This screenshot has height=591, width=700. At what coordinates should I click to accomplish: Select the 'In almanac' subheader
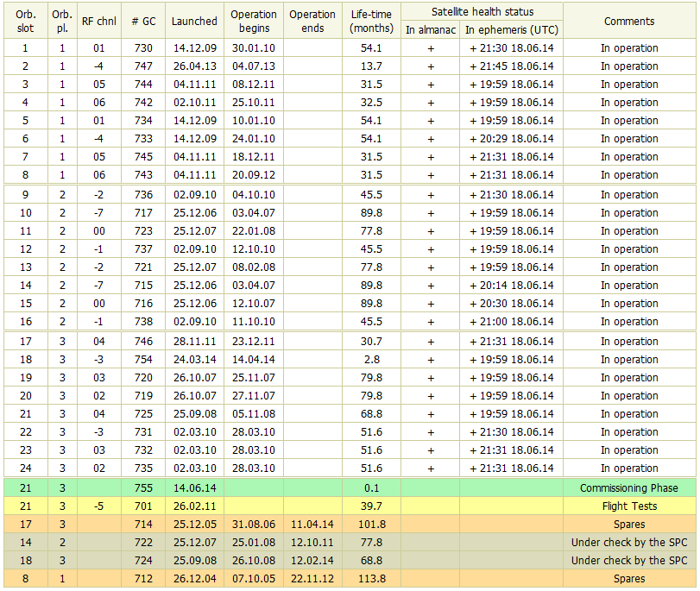[x=430, y=30]
